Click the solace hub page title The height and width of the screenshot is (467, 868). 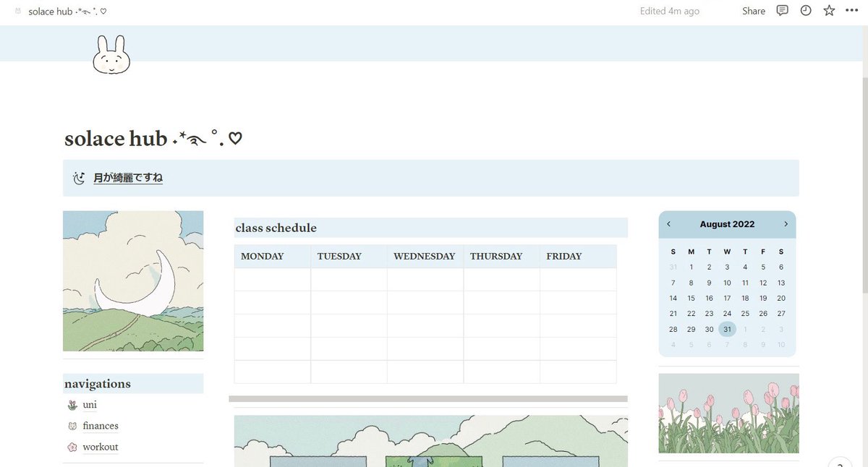(153, 138)
